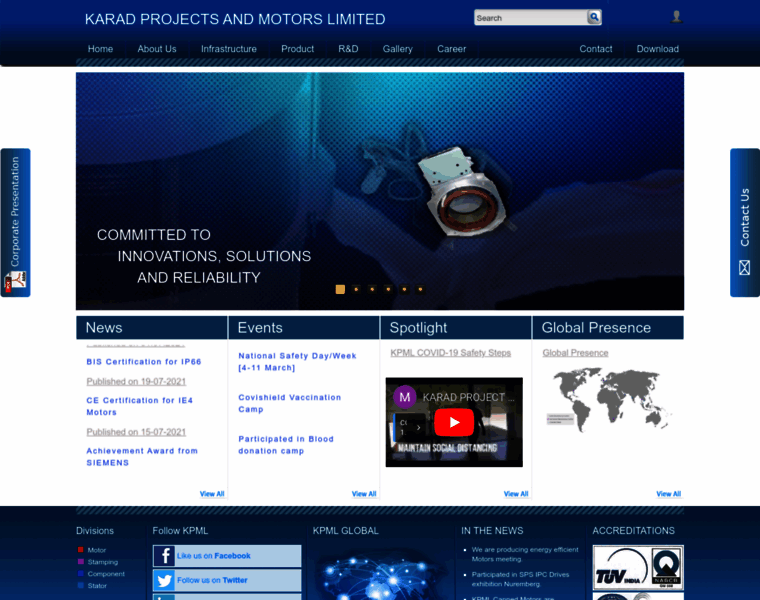The image size is (760, 600).
Task: Open Participated in Blood donation camp event
Action: tap(286, 445)
